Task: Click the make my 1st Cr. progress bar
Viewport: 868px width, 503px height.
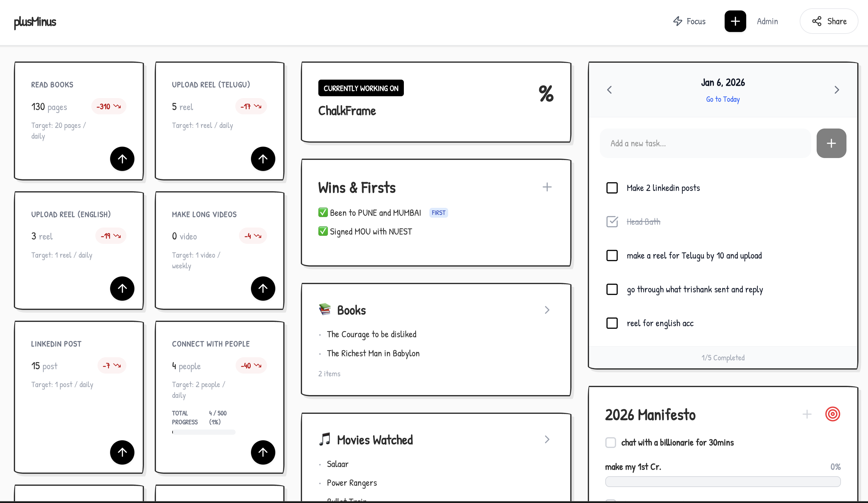Action: (723, 481)
